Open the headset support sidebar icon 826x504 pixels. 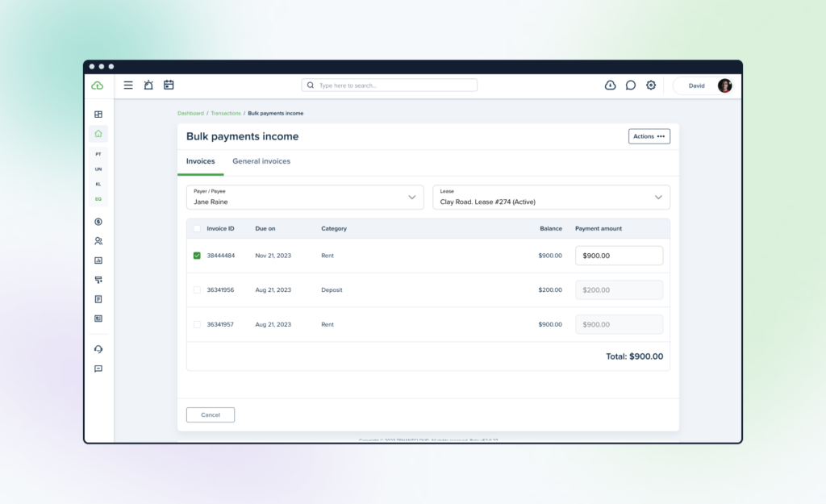[98, 349]
